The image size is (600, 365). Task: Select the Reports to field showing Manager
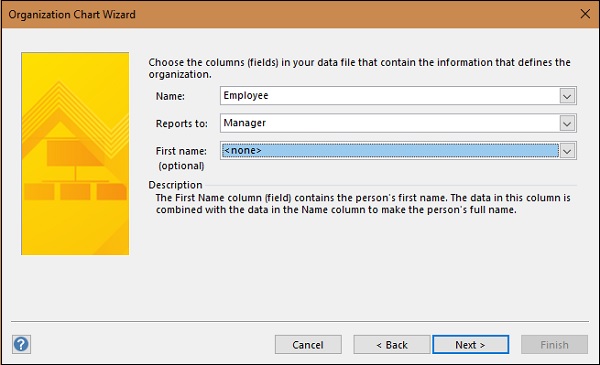[398, 123]
